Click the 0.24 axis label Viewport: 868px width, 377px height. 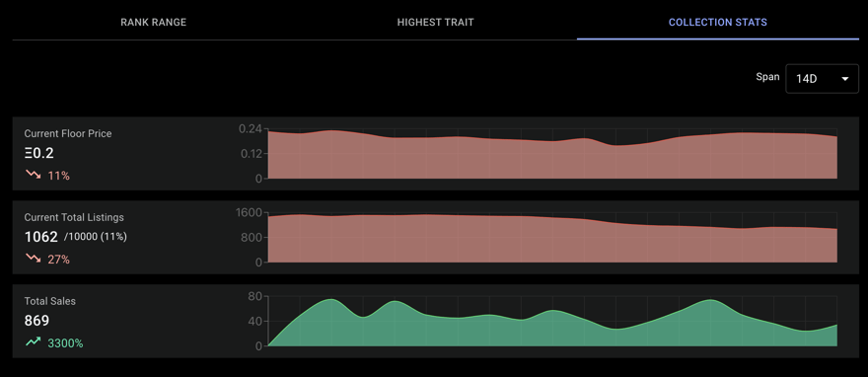pos(250,129)
